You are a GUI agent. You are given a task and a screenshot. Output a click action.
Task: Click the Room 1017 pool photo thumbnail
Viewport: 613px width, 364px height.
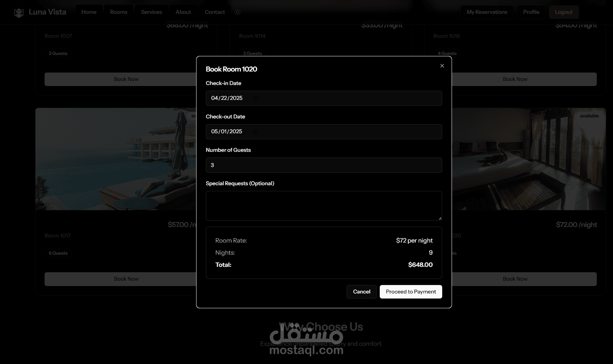click(116, 159)
